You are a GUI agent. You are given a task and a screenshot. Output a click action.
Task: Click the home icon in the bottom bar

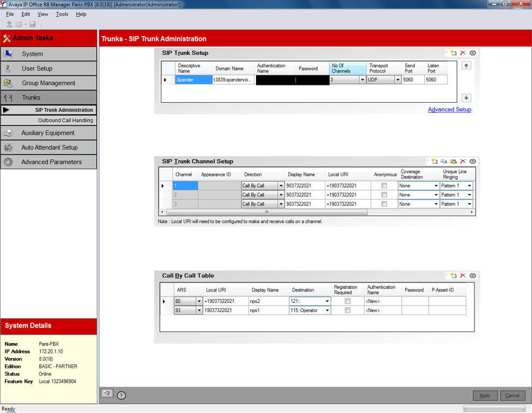coord(107,393)
